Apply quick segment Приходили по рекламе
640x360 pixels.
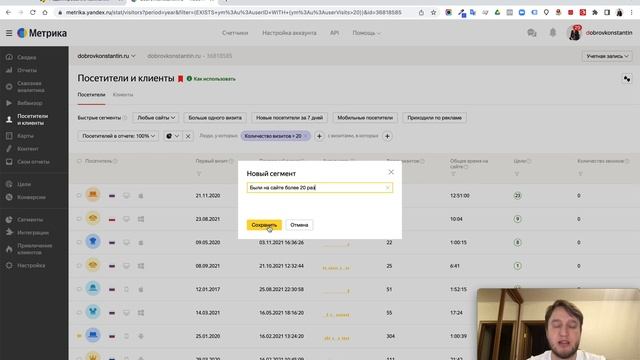click(434, 118)
